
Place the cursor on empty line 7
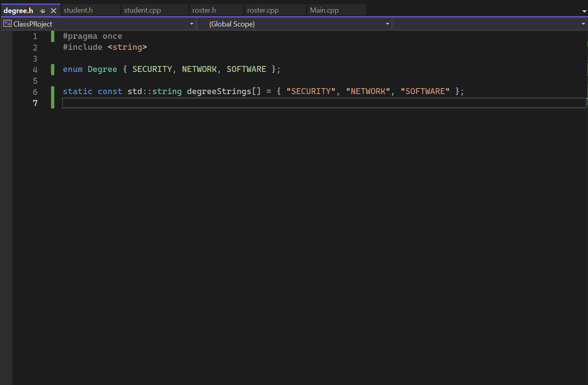click(x=118, y=103)
